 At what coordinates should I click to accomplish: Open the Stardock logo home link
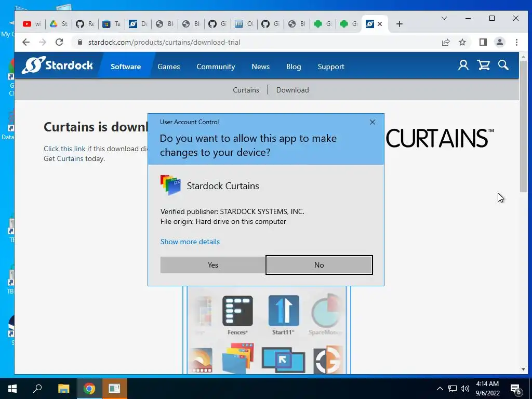[x=57, y=65]
